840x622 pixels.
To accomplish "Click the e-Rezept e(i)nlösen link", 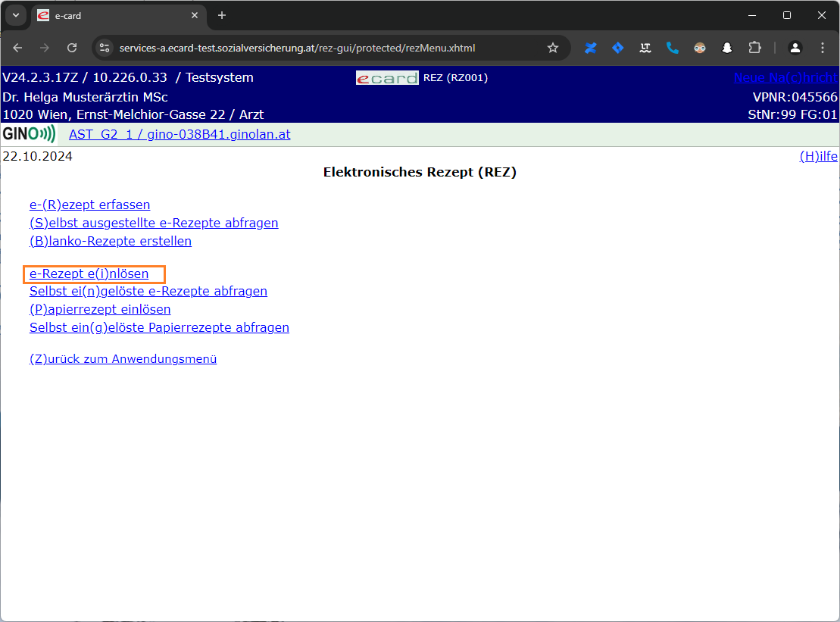I will [89, 273].
